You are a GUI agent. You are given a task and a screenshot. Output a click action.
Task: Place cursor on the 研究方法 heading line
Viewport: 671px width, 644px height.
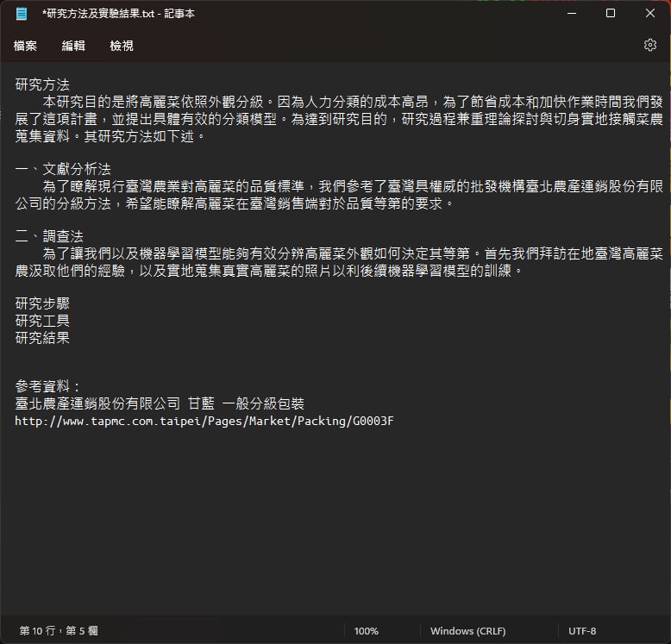coord(42,84)
